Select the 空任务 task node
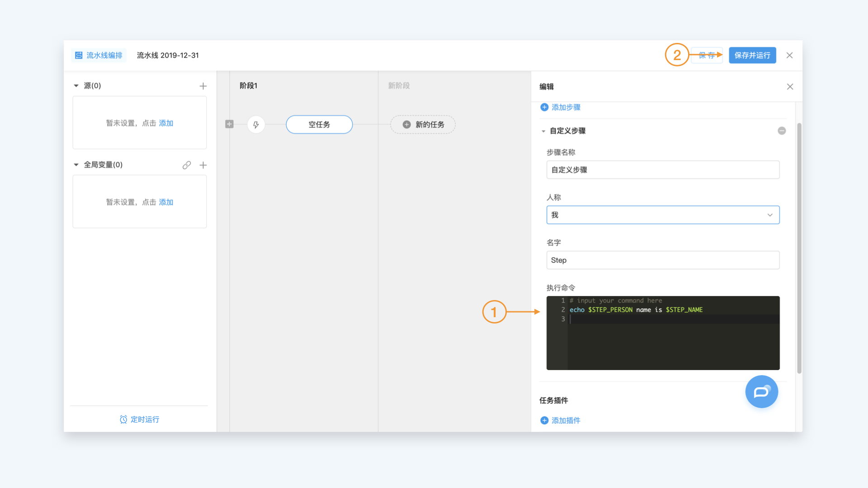868x488 pixels. coord(319,124)
